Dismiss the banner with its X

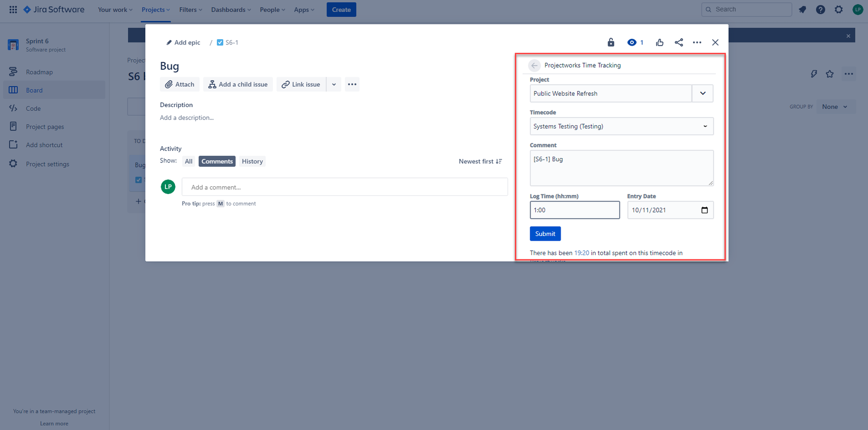[848, 36]
